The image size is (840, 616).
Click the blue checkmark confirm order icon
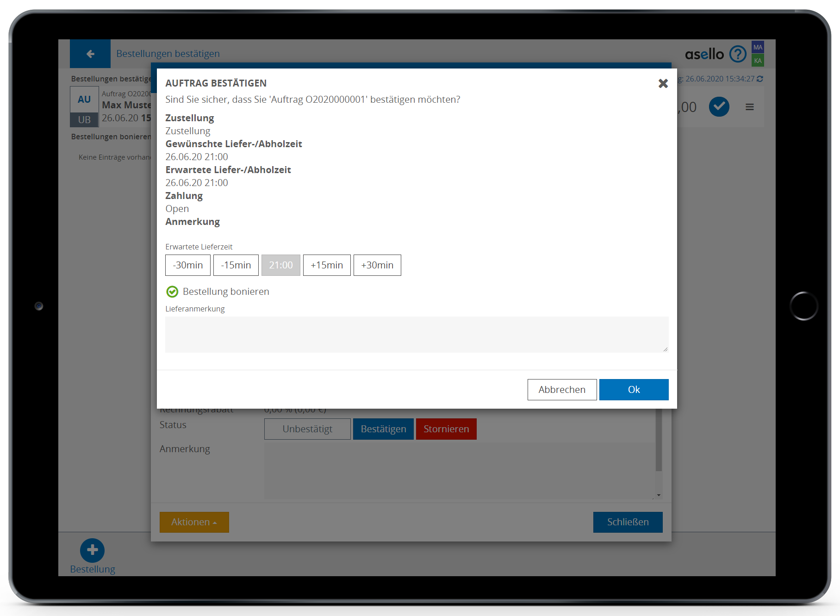click(x=719, y=107)
